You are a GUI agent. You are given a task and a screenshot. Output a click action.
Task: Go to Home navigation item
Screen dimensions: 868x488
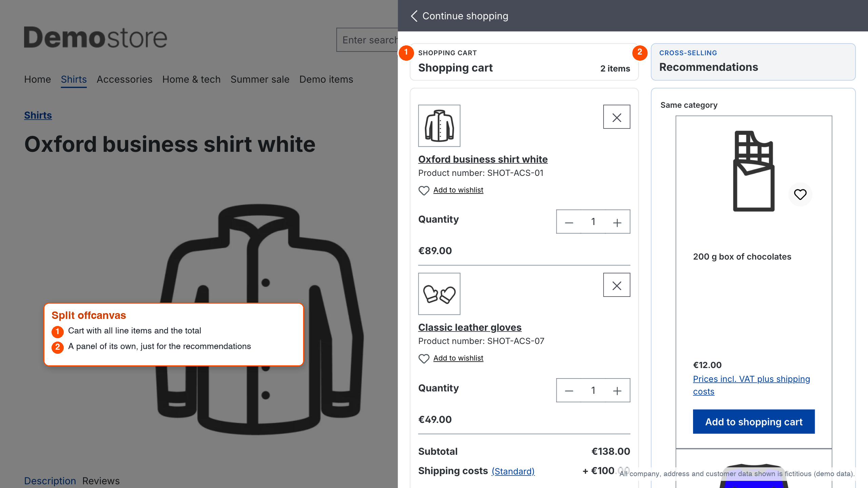(x=37, y=79)
